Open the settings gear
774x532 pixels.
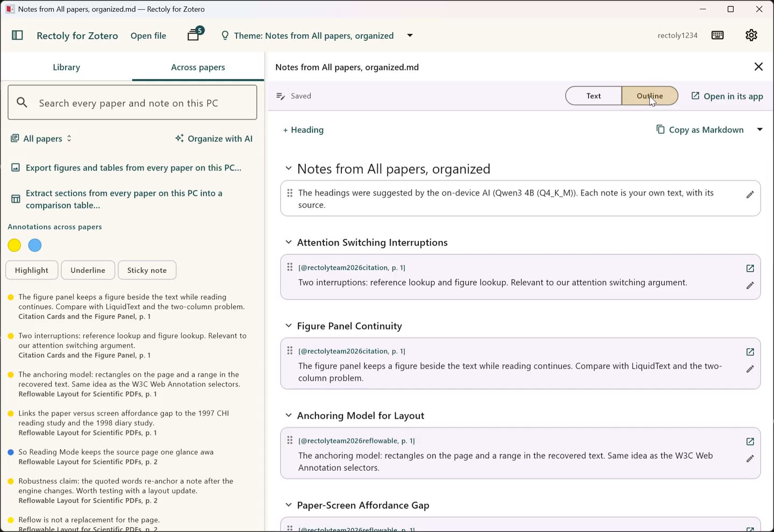(751, 35)
